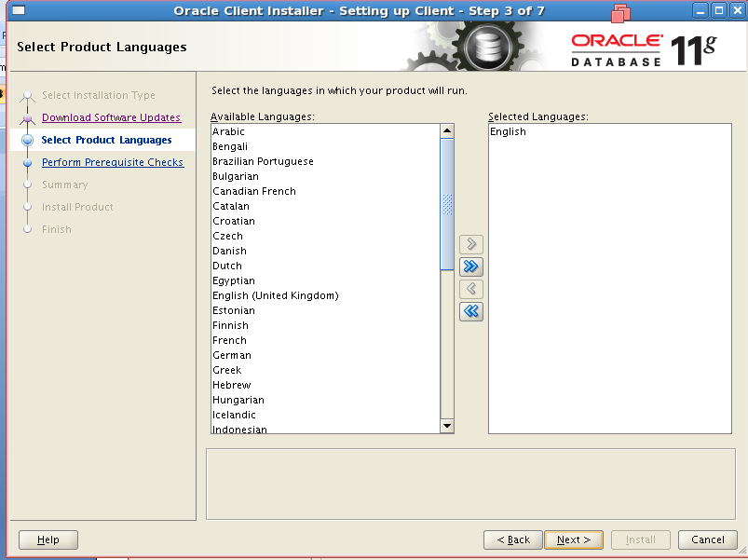Minimize the Oracle Client Installer window
This screenshot has width=748, height=560.
click(x=700, y=10)
